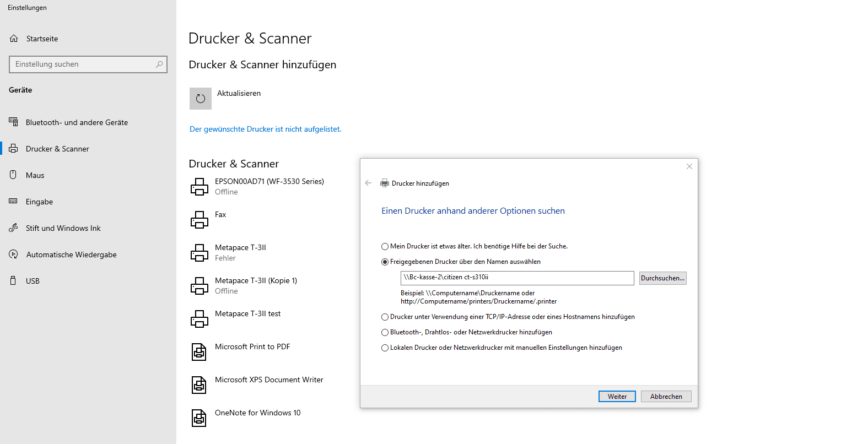Click the Aktualisieren label
The image size is (868, 444).
point(239,93)
